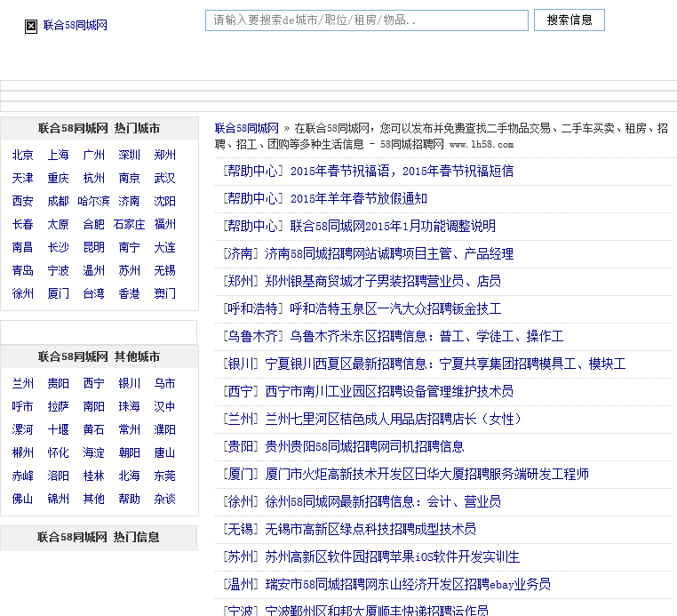Open 兰州 link in other cities
677x616 pixels.
[22, 384]
